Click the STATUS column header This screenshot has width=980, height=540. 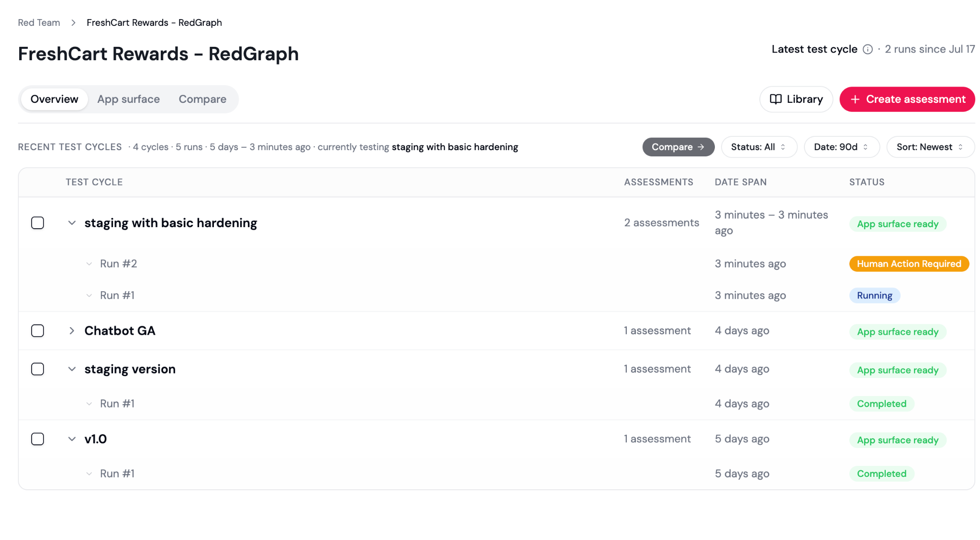pos(867,182)
